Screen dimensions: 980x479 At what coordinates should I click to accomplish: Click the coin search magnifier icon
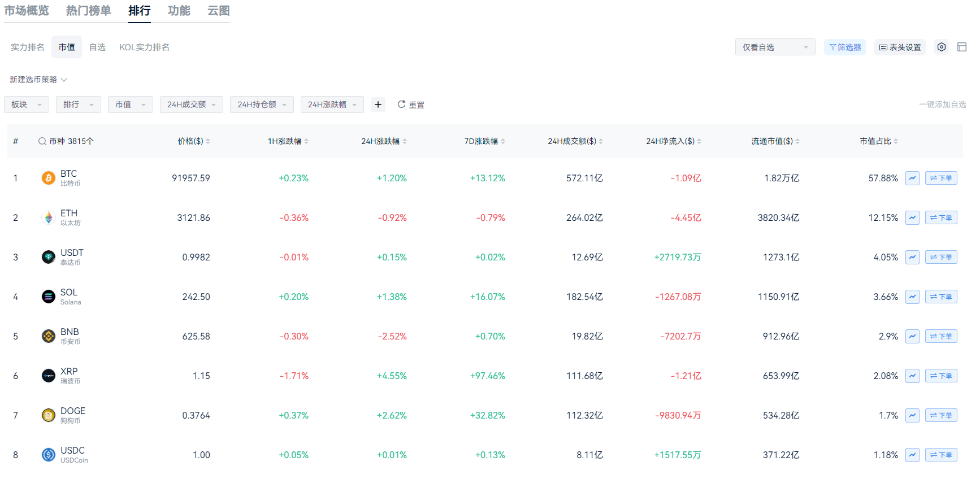[x=42, y=141]
